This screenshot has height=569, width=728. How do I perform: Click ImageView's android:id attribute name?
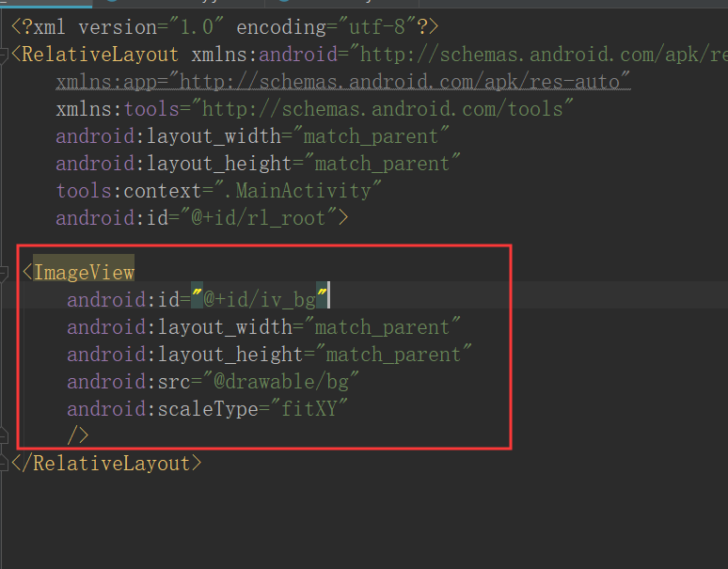(123, 300)
